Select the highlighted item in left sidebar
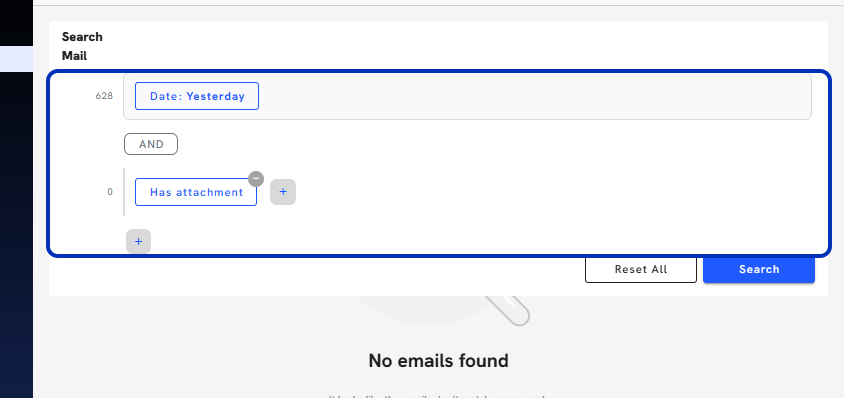 click(16, 59)
